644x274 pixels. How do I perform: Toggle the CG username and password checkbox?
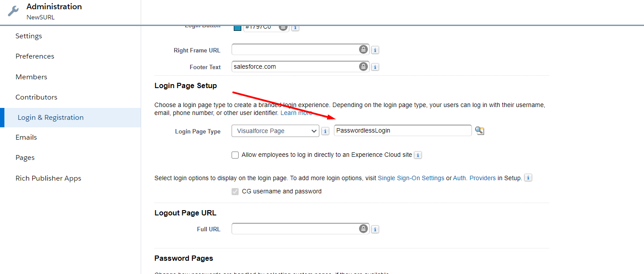[x=235, y=191]
